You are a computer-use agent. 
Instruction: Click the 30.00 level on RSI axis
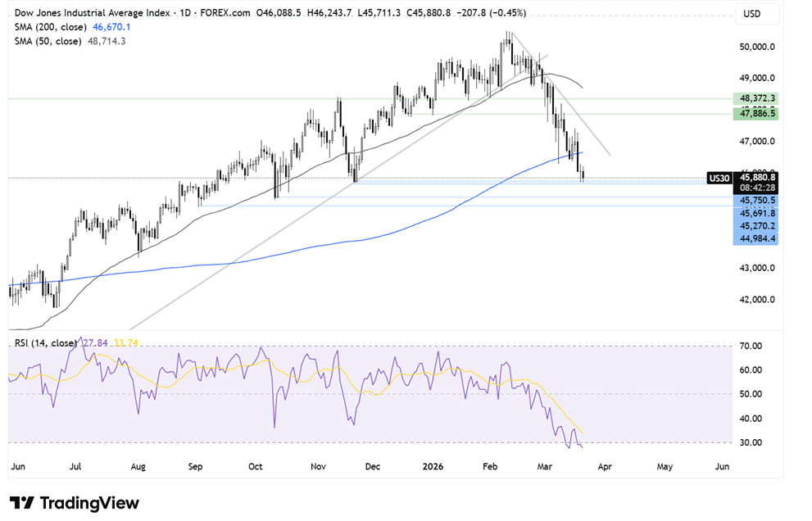pyautogui.click(x=751, y=442)
